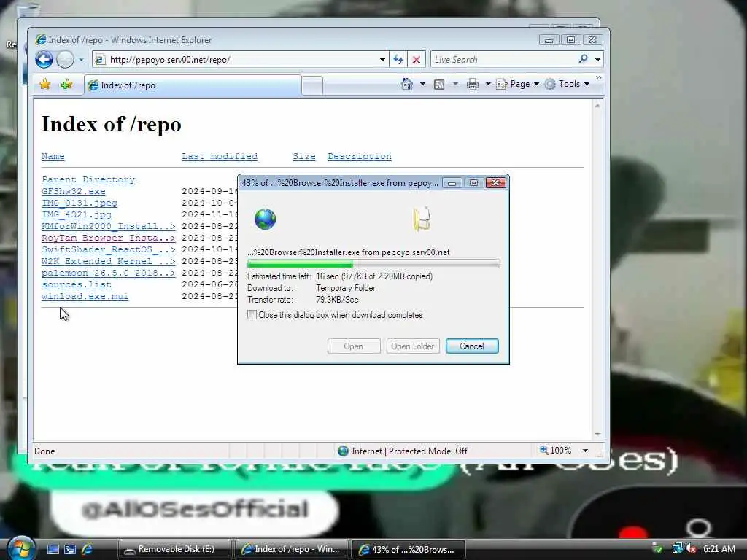Select the Index of /repo tab

(193, 85)
